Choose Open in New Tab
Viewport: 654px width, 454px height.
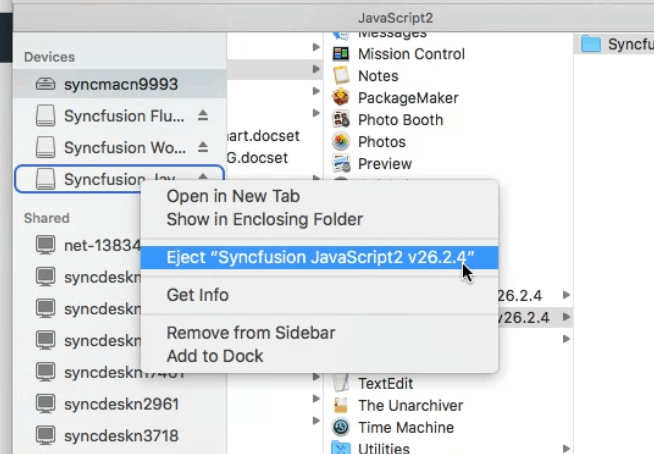(x=233, y=197)
